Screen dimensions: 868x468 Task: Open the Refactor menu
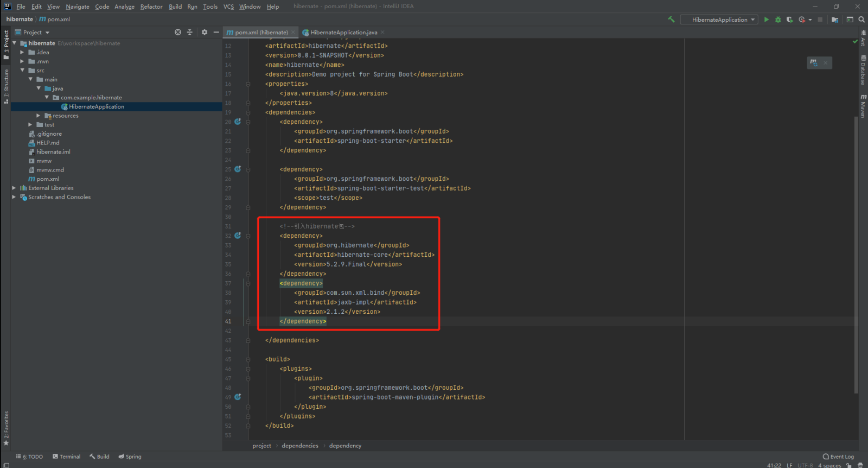coord(151,7)
